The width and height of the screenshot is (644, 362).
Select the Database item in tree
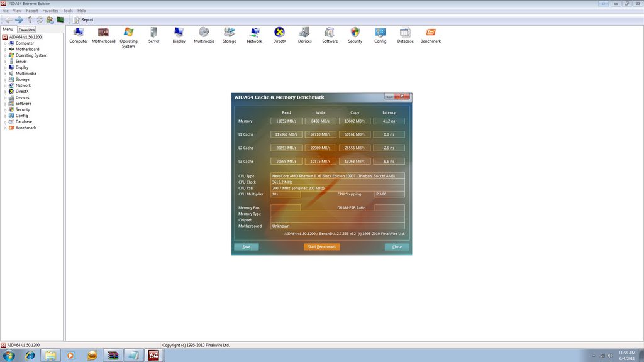(23, 122)
